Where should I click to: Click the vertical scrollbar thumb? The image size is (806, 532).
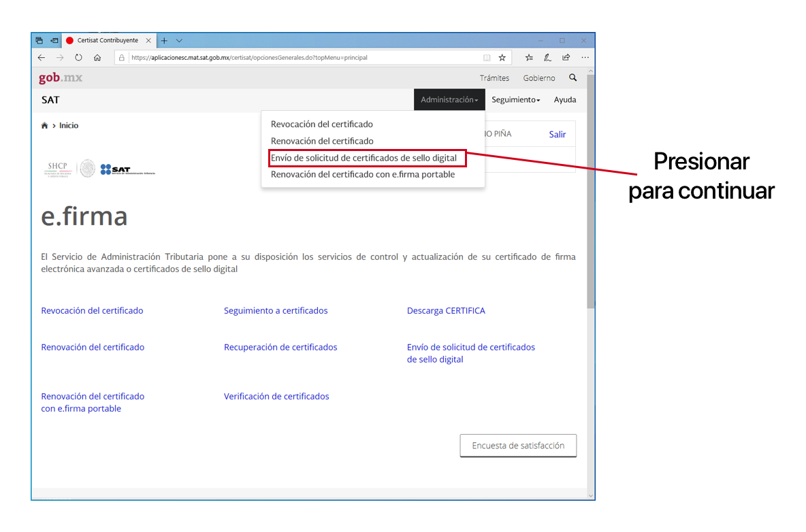point(591,191)
